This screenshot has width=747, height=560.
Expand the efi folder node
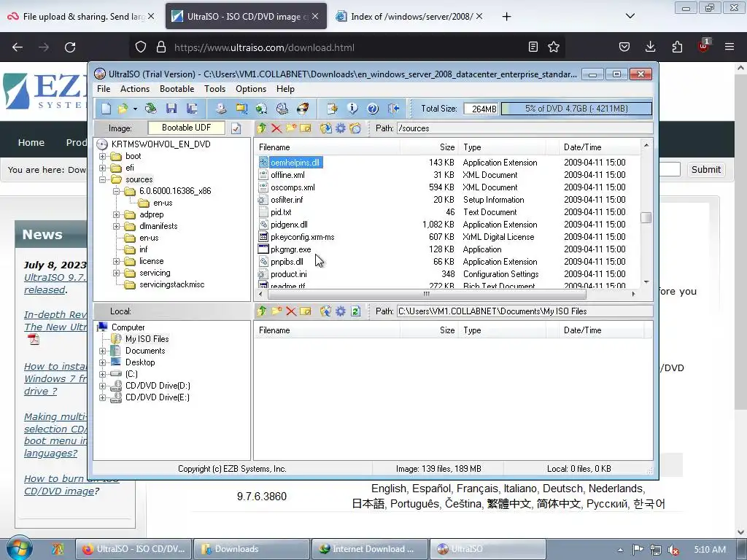click(102, 168)
